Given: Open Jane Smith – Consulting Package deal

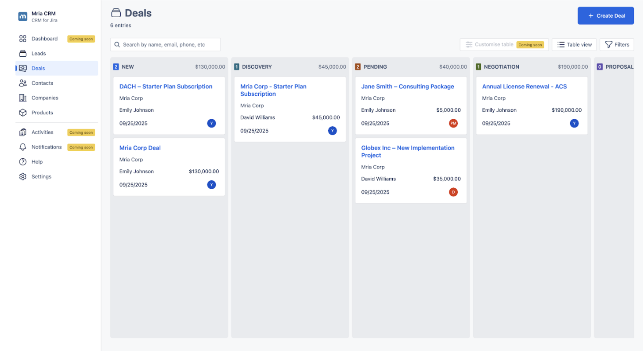Looking at the screenshot, I should (x=408, y=87).
